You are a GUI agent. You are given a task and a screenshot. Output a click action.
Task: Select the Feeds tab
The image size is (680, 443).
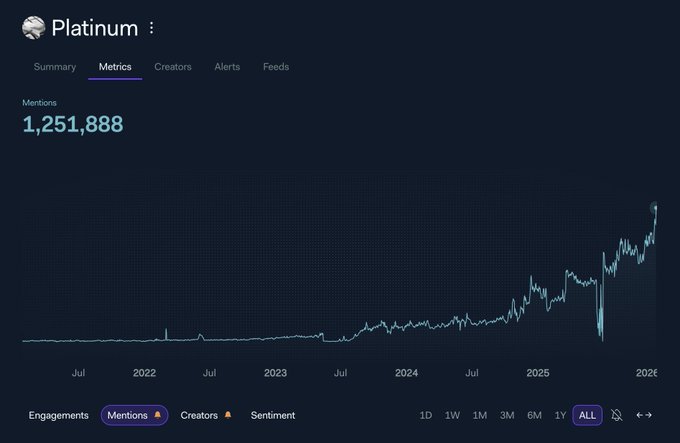(x=276, y=67)
